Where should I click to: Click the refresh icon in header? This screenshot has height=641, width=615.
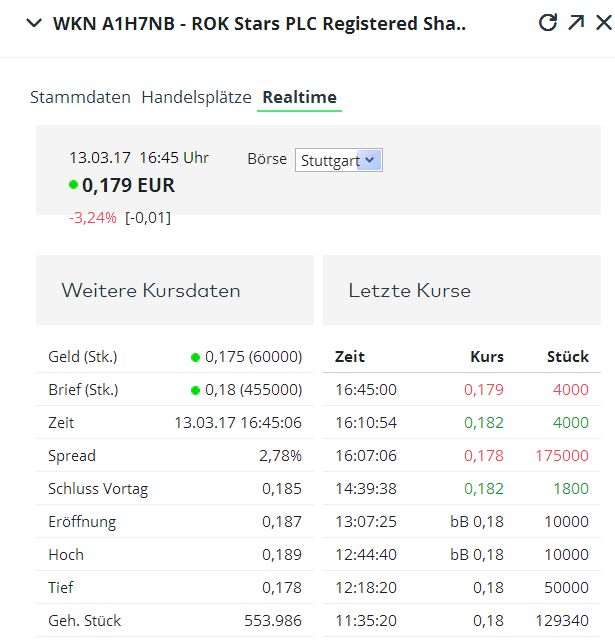pyautogui.click(x=547, y=23)
